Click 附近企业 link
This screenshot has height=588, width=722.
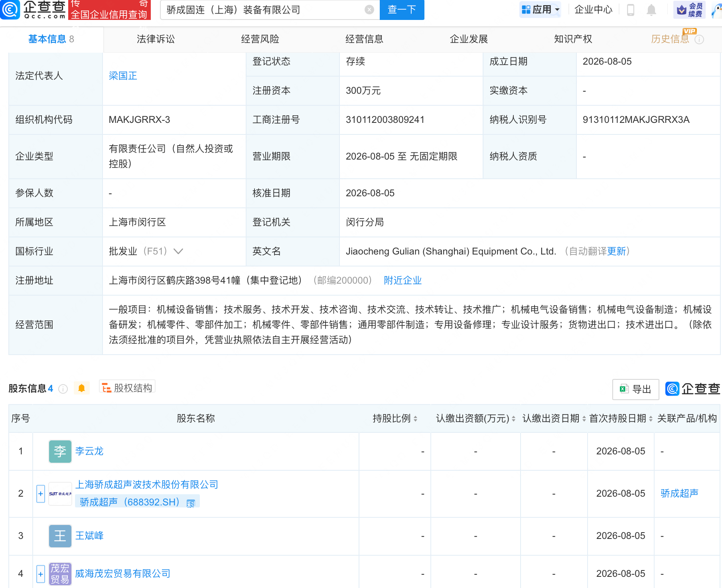coord(402,280)
